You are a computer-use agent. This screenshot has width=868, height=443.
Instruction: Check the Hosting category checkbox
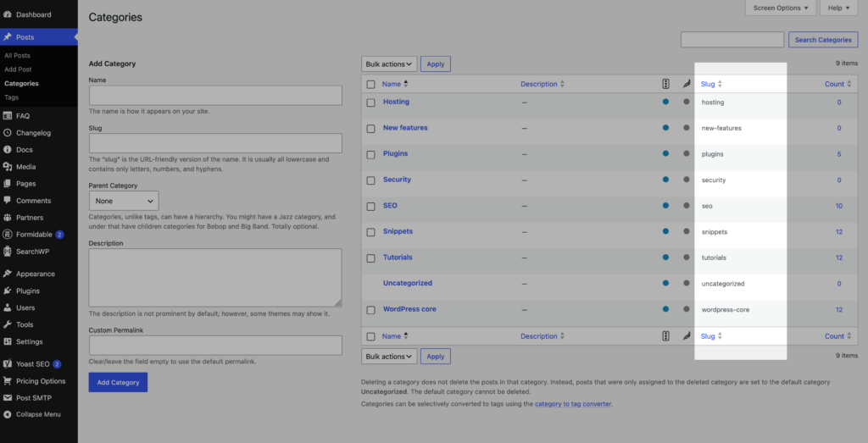tap(371, 102)
